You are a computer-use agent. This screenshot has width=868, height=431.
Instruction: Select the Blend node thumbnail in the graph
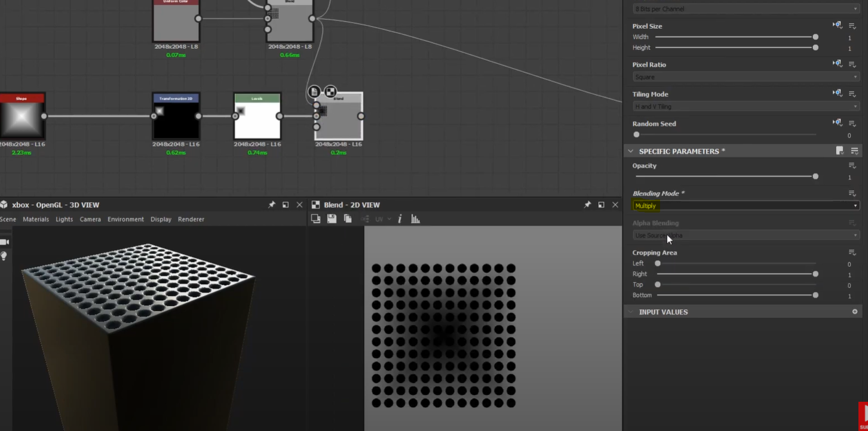tap(338, 118)
